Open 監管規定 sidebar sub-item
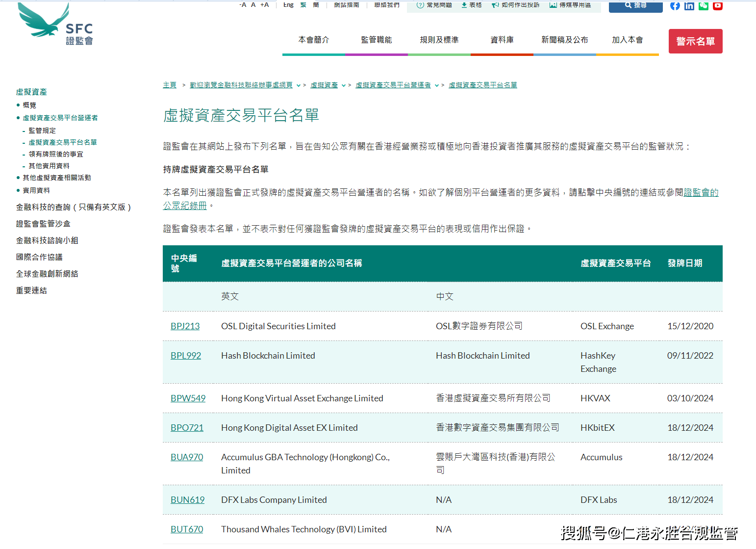The height and width of the screenshot is (549, 756). pyautogui.click(x=42, y=131)
